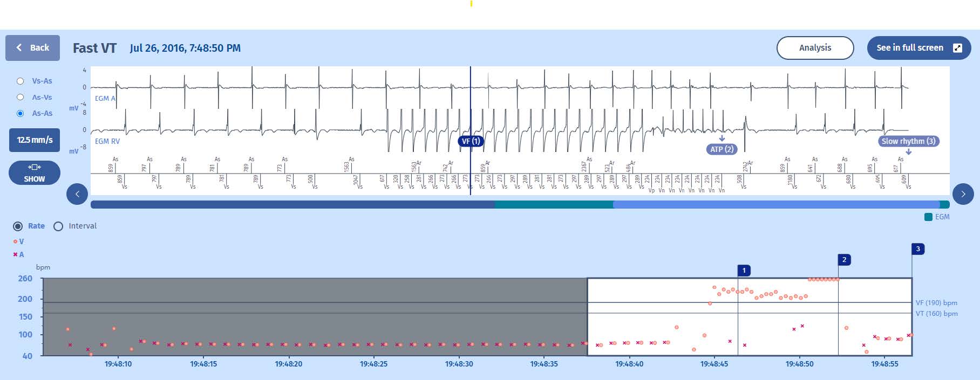Expand EGM with See in full screen
The width and height of the screenshot is (980, 380).
tap(918, 48)
